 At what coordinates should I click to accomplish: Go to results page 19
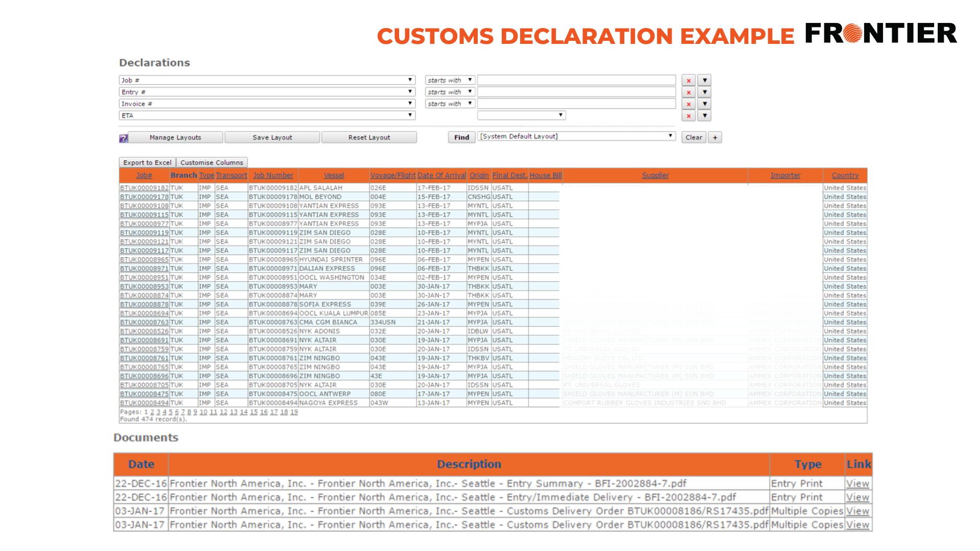pos(294,412)
